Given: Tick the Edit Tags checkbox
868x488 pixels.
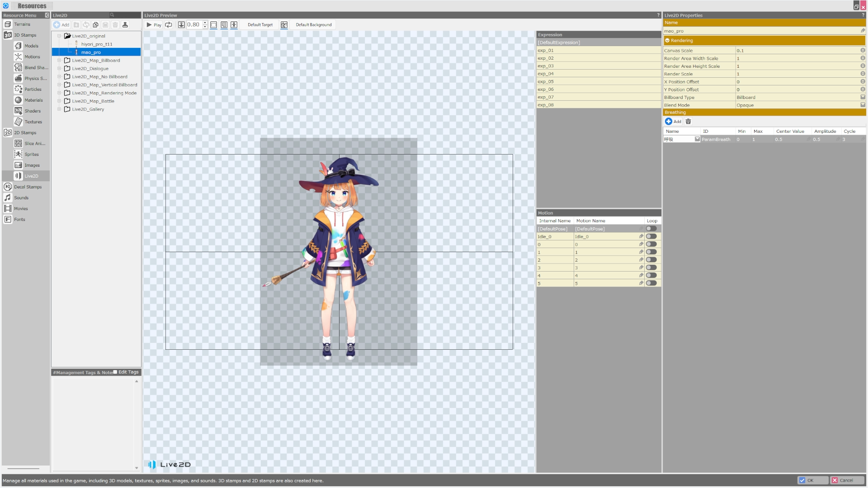Looking at the screenshot, I should click(x=115, y=372).
